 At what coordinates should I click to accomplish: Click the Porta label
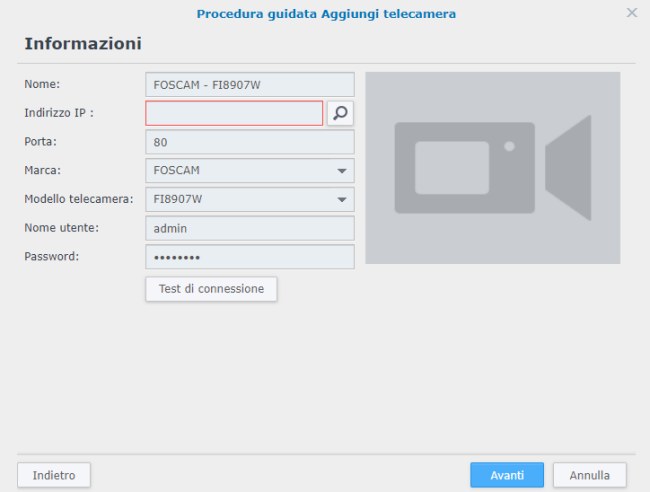coord(40,142)
